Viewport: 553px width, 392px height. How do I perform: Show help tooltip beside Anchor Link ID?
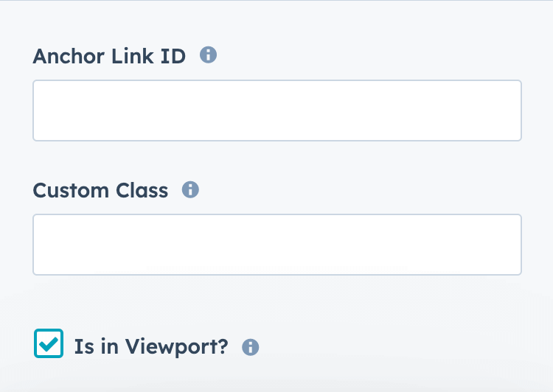coord(209,55)
